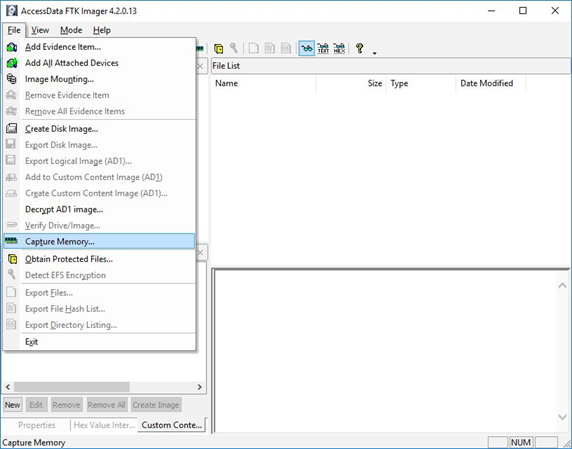Open the Help menu
Viewport: 572px width, 449px height.
(102, 30)
